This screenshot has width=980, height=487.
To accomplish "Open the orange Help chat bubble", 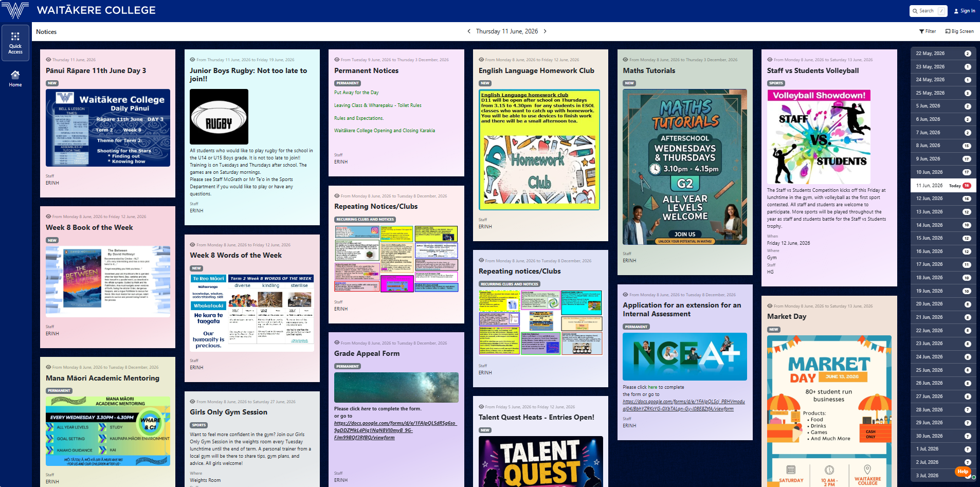I will 963,472.
